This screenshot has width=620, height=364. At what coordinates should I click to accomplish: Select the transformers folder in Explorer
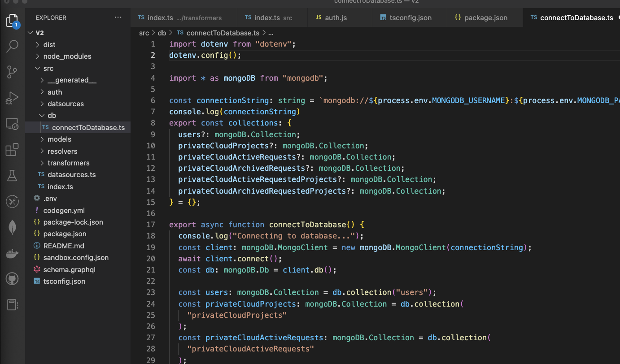click(x=78, y=163)
